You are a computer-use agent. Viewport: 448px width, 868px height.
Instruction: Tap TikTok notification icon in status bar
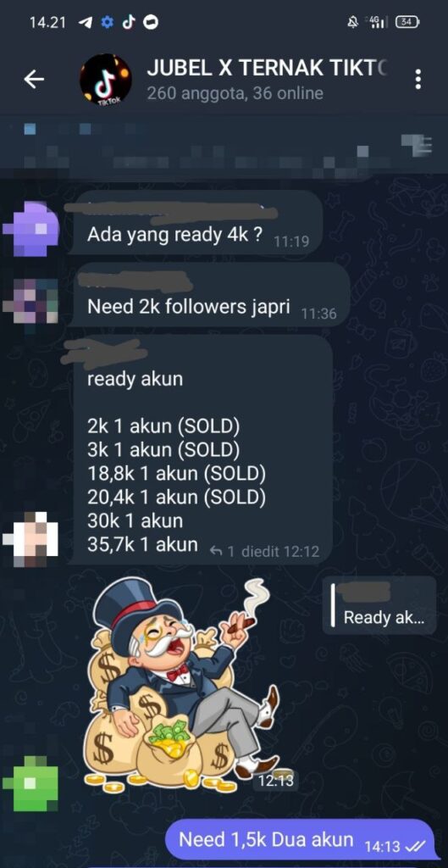[x=129, y=22]
